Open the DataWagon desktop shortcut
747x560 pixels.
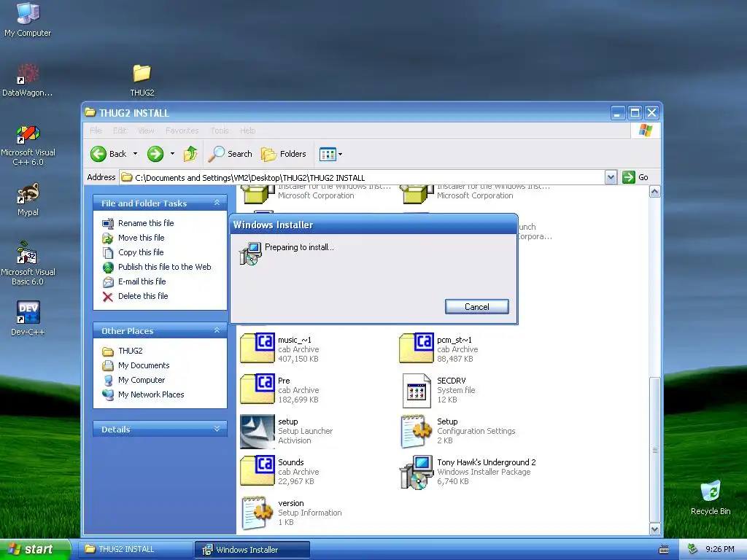[x=27, y=79]
